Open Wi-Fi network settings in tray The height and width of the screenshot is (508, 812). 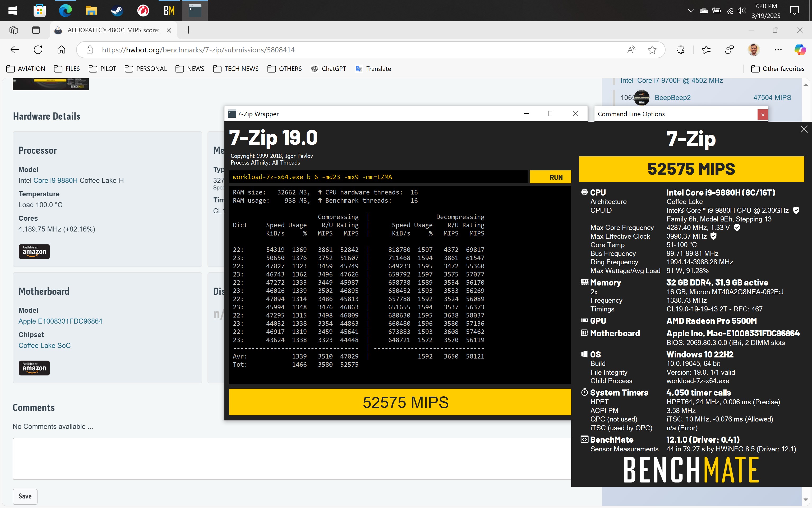(x=730, y=11)
